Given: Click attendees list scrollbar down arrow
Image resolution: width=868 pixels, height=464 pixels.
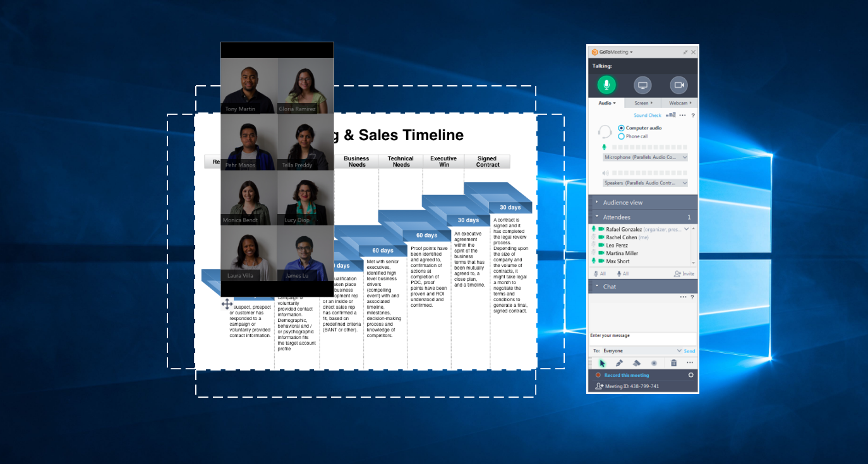Looking at the screenshot, I should tap(694, 263).
